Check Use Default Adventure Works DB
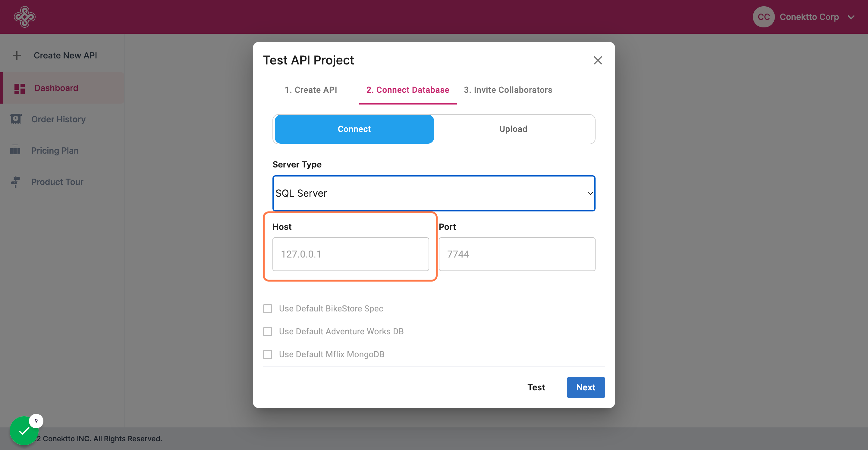The width and height of the screenshot is (868, 450). point(268,331)
